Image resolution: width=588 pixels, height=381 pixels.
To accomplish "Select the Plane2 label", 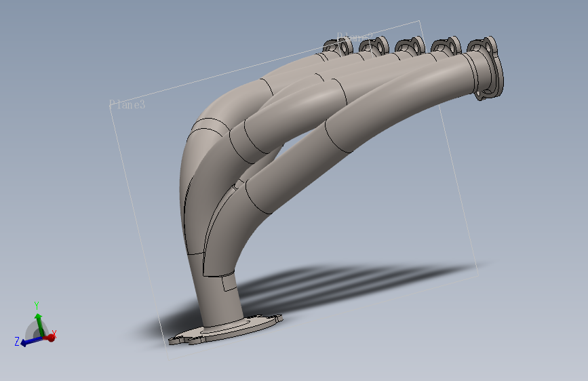I will coord(355,37).
